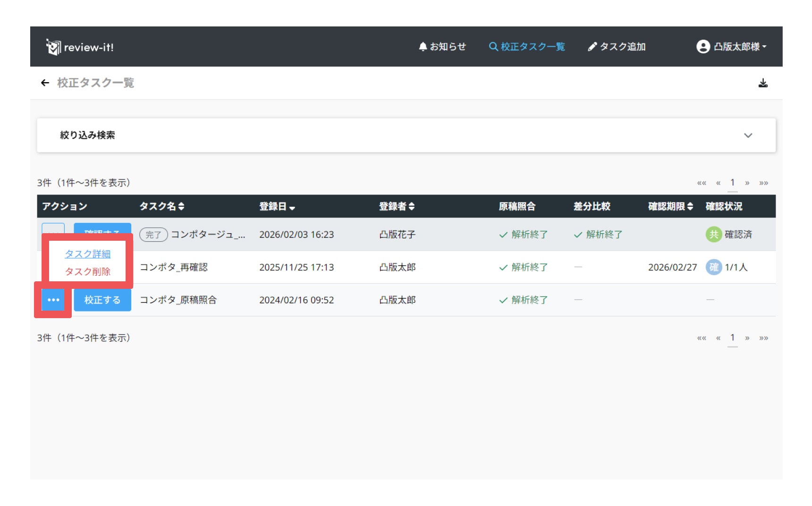The height and width of the screenshot is (506, 812).
Task: Open 校正タスク一覧 in the top navigation
Action: (527, 47)
